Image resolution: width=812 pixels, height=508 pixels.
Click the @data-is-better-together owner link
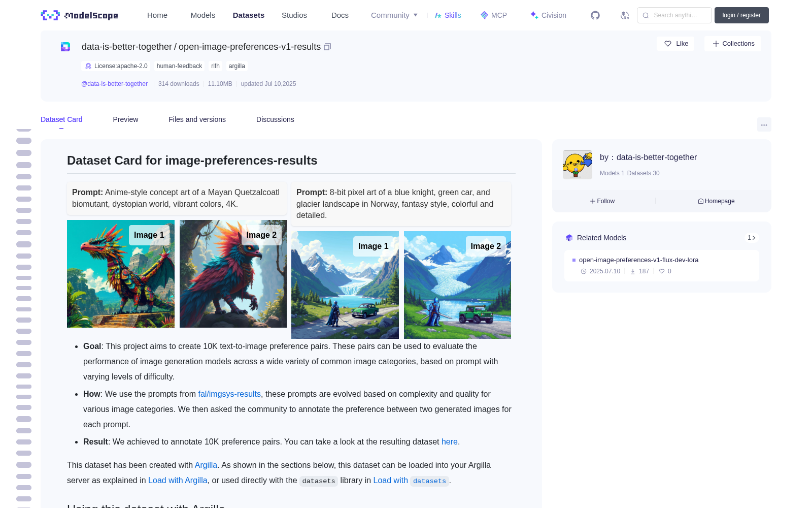coord(114,84)
